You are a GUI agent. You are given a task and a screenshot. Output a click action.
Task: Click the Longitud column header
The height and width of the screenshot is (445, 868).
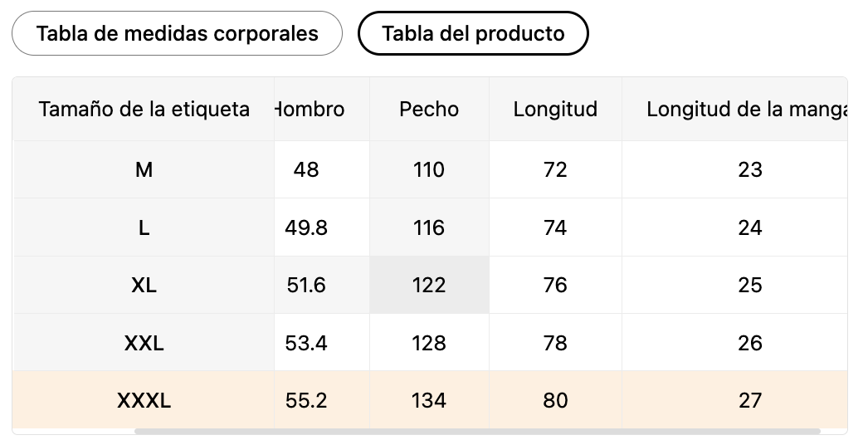pos(555,109)
